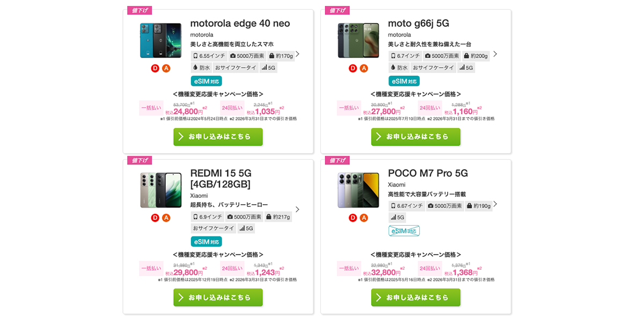Image resolution: width=644 pixels, height=316 pixels.
Task: Click the 値下げ tag on the moto g66j card
Action: pos(338,10)
